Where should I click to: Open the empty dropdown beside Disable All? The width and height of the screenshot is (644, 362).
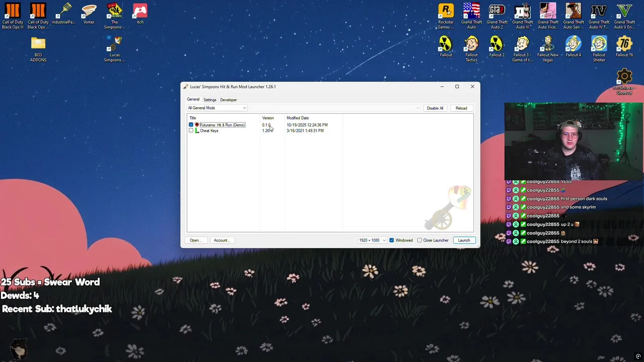[x=335, y=108]
